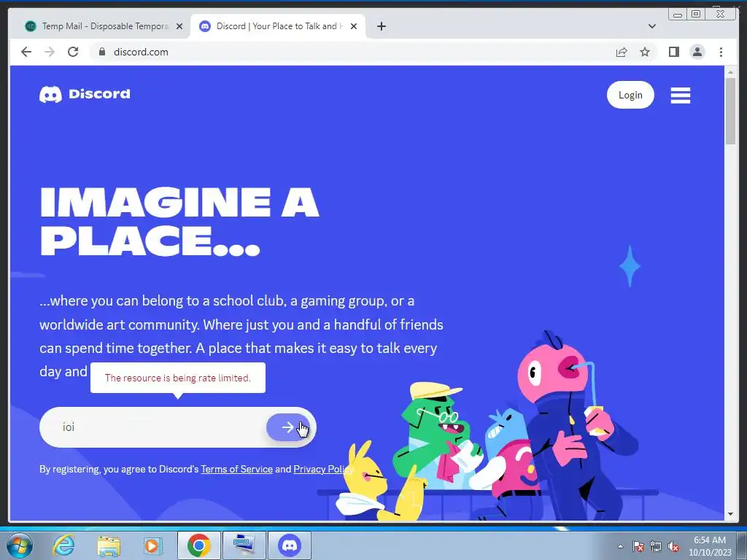Open the Windows Start menu

click(19, 545)
